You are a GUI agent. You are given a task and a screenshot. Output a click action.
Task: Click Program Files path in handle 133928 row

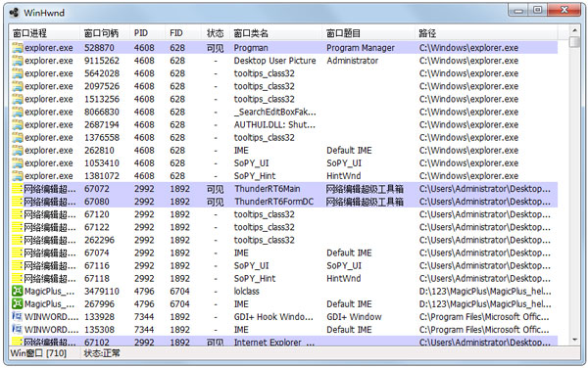pos(484,317)
